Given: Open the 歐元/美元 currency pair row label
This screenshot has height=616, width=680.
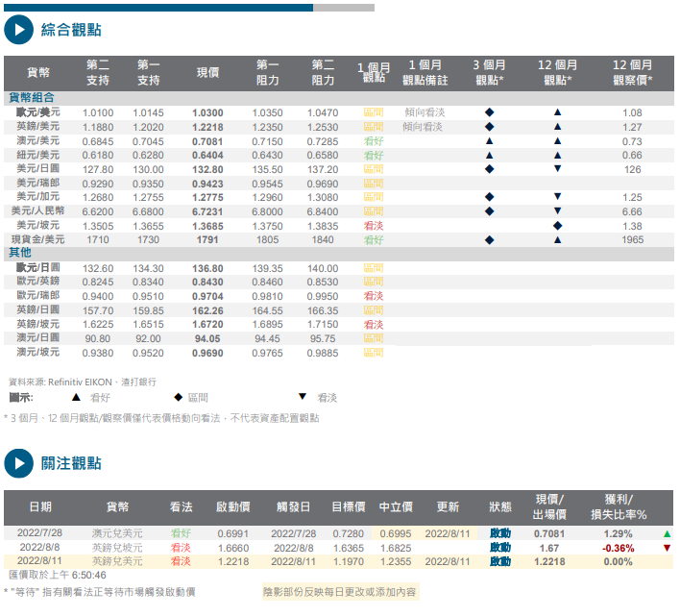Looking at the screenshot, I should pos(37,112).
